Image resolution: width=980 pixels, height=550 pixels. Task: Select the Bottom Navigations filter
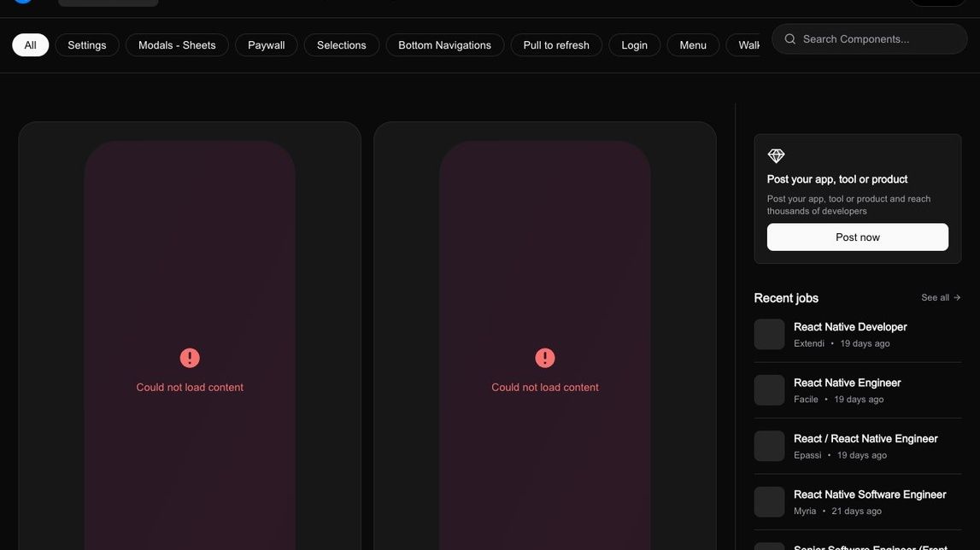[x=445, y=43]
